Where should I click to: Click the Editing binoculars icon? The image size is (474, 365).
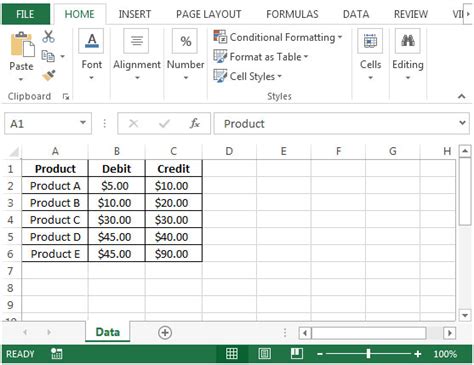pyautogui.click(x=408, y=41)
